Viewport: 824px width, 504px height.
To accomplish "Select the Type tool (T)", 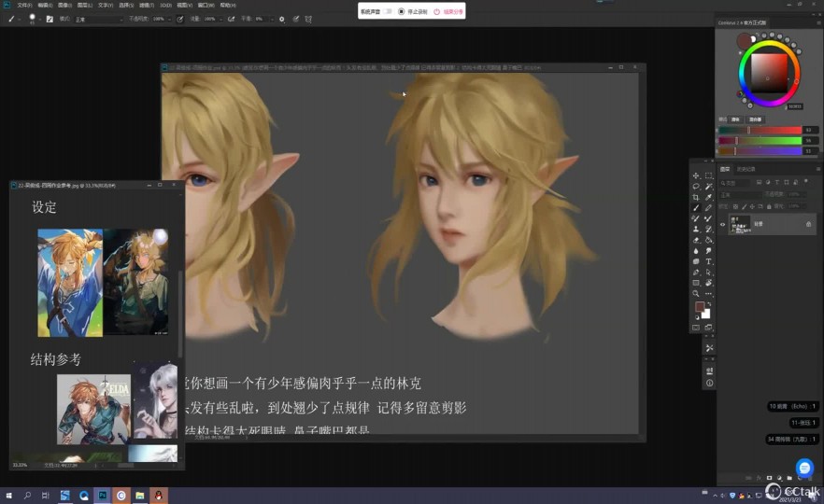I will (x=708, y=261).
